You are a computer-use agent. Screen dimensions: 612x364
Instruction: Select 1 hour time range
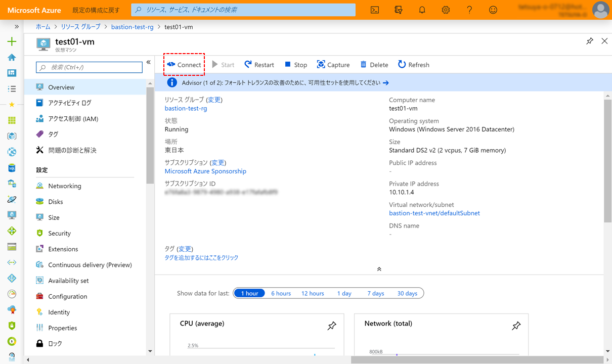click(249, 293)
